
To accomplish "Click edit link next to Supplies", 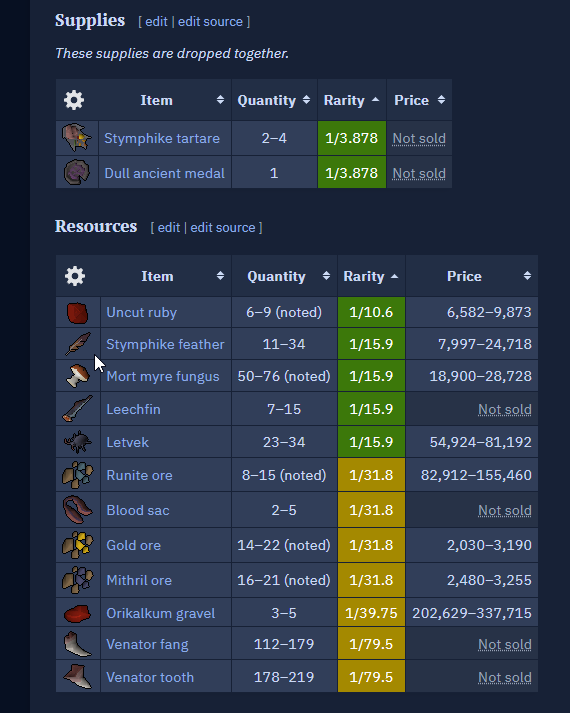I will 156,22.
